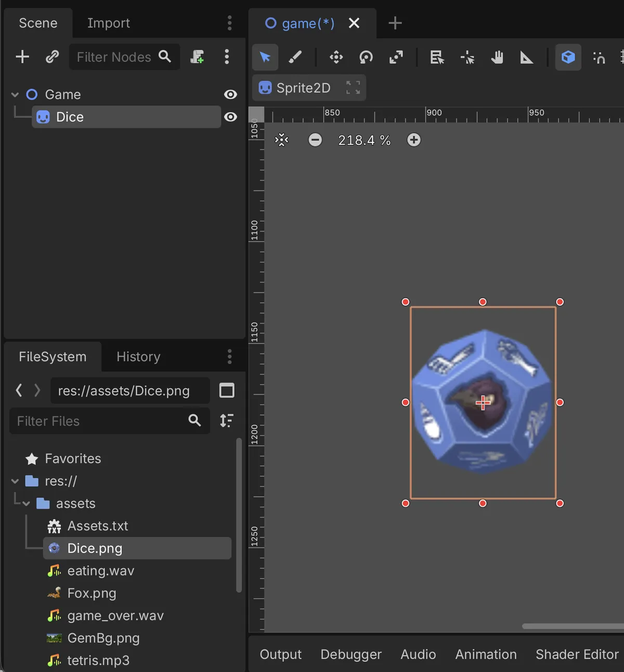This screenshot has height=672, width=624.
Task: Add a new scene tab
Action: point(395,23)
